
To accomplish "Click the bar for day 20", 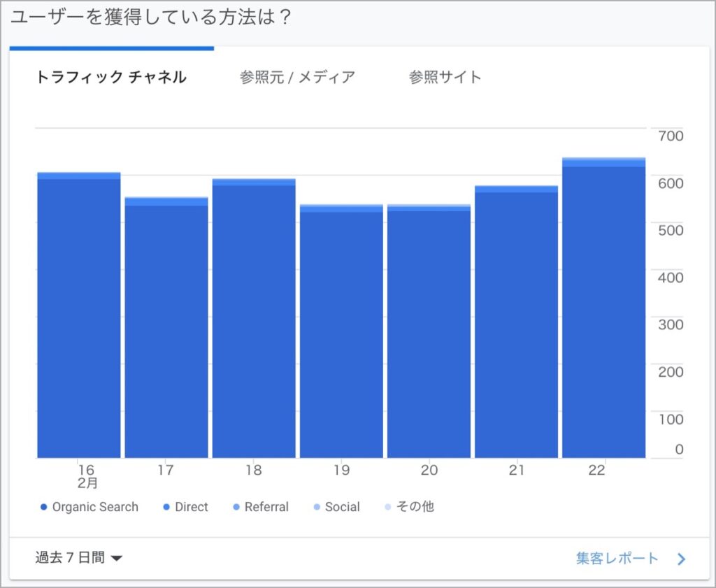I will click(x=429, y=331).
